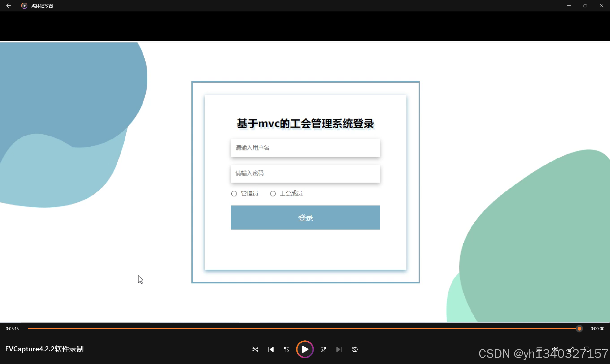Click the shuffle playback icon

[255, 349]
